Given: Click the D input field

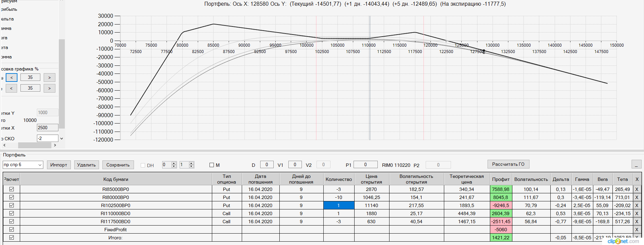Looking at the screenshot, I should [x=267, y=165].
